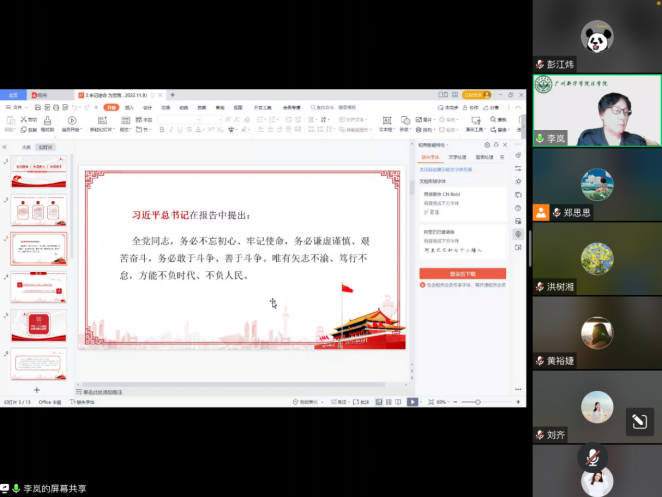
Task: Click the orange 登录后下载 button
Action: pyautogui.click(x=462, y=273)
